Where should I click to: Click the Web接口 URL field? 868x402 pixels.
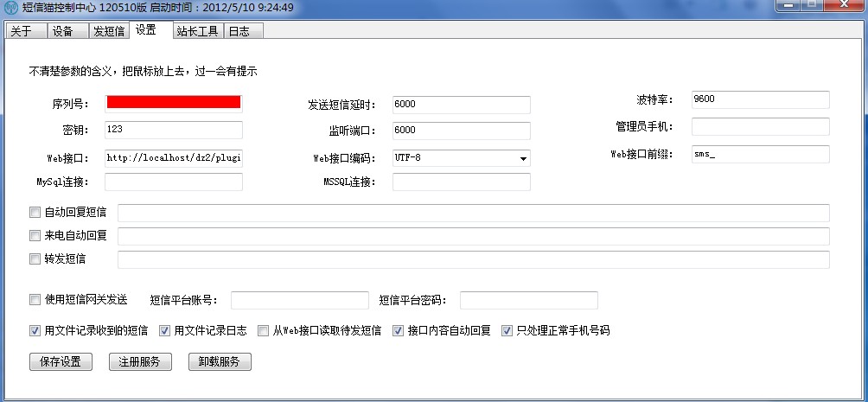click(173, 158)
